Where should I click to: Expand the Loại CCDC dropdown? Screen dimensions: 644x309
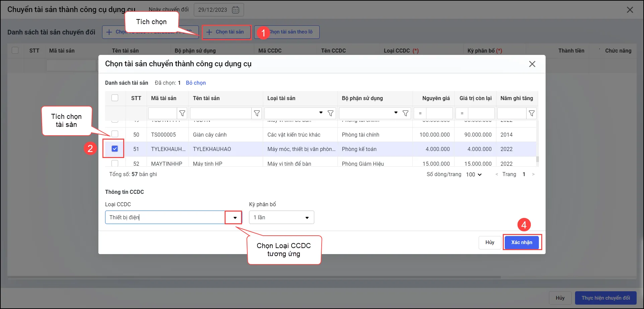tap(235, 218)
